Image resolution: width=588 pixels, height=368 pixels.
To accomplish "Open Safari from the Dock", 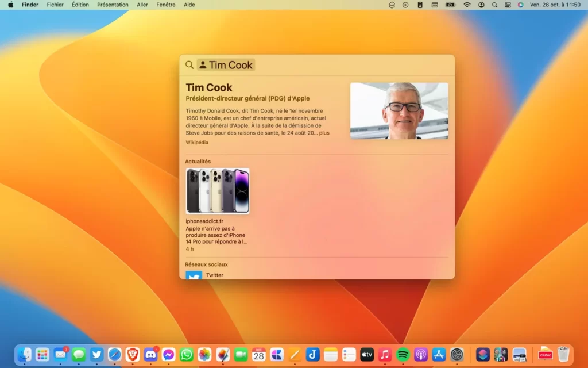I will point(115,355).
